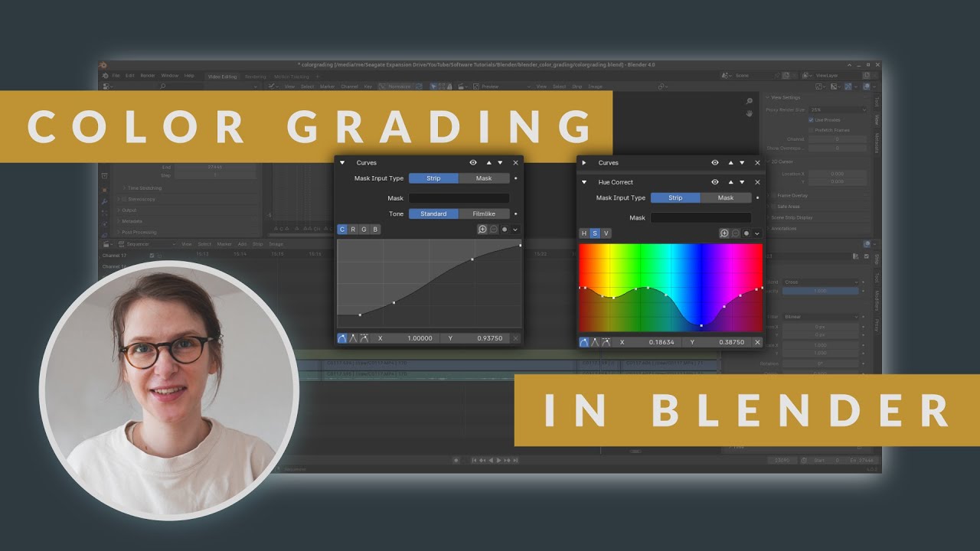This screenshot has height=551, width=980.
Task: Expand the collapsed Curves modifier panel
Action: pyautogui.click(x=584, y=163)
